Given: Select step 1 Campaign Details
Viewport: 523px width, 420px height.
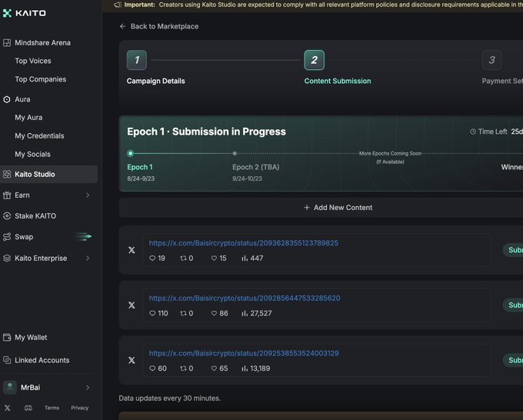Looking at the screenshot, I should click(x=137, y=60).
